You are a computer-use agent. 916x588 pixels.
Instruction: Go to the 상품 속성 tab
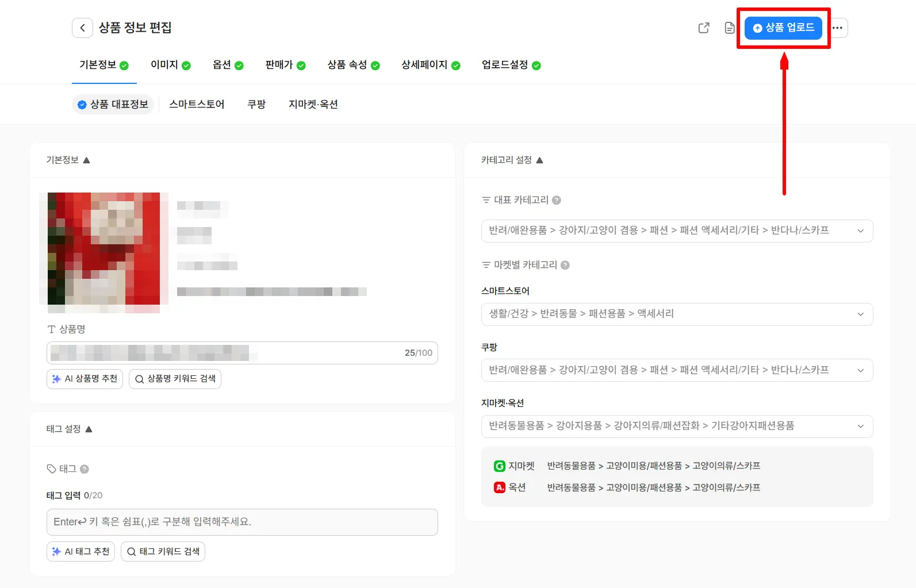coord(354,65)
